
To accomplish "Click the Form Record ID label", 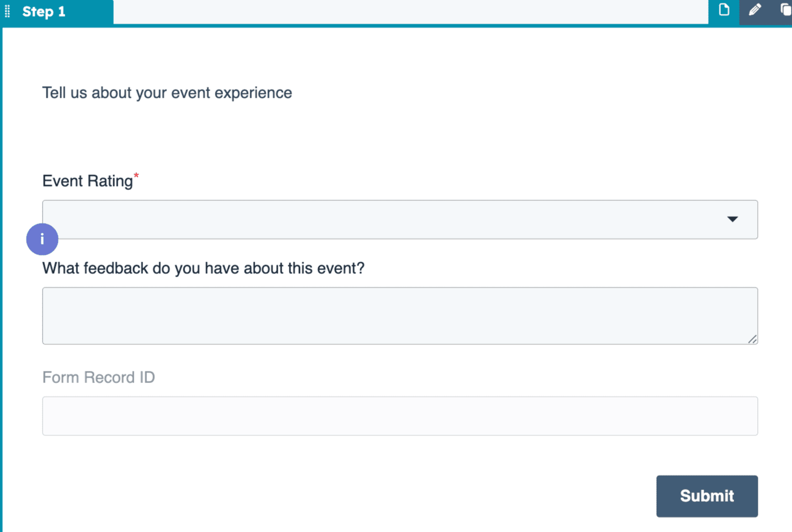I will 98,377.
